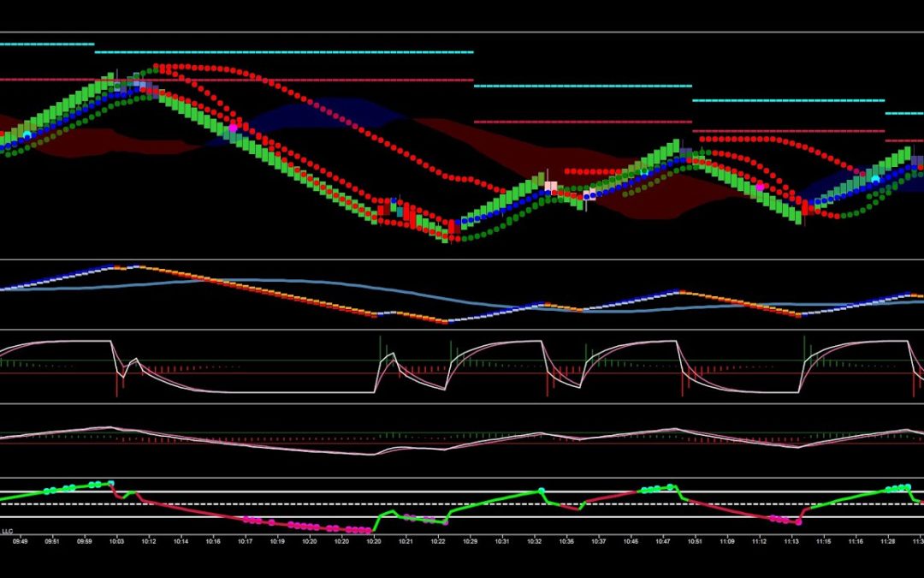This screenshot has width=924, height=578.
Task: Select the 10:03 time axis label
Action: [115, 541]
